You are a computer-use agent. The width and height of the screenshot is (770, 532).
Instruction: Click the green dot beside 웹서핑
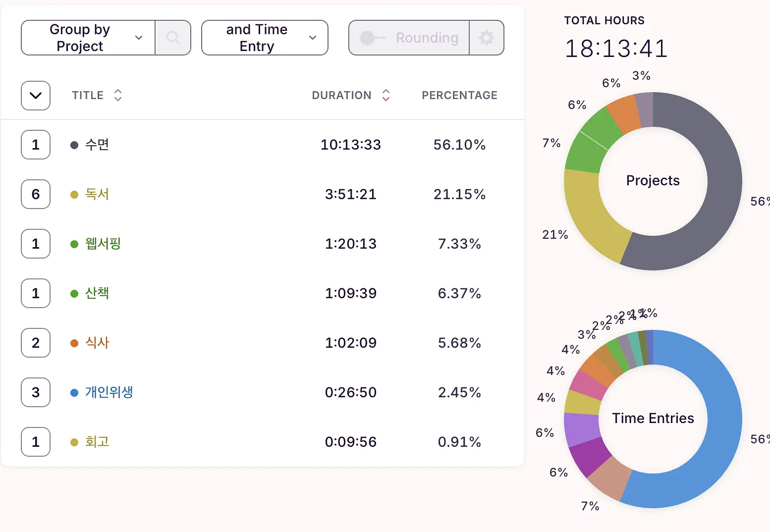click(74, 244)
